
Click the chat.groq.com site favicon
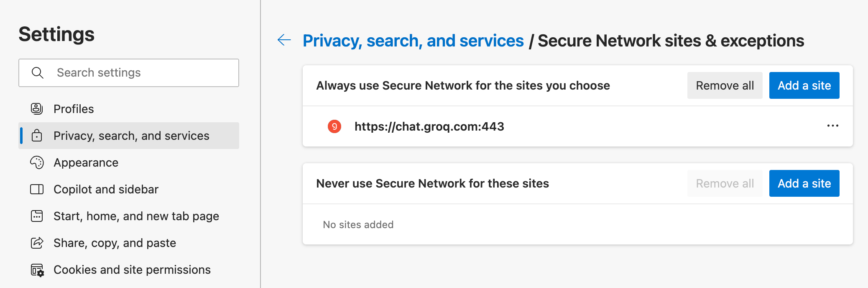[x=334, y=126]
